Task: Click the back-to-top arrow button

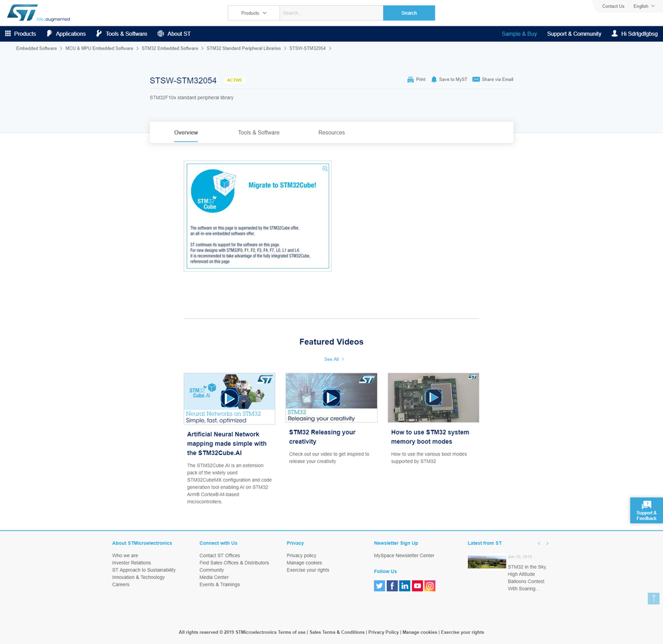Action: coord(653,598)
